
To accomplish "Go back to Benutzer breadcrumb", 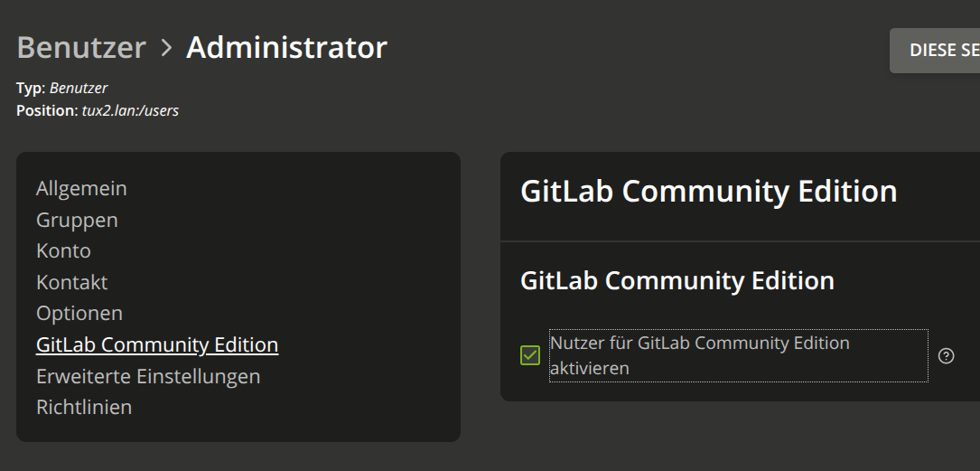I will pyautogui.click(x=81, y=47).
